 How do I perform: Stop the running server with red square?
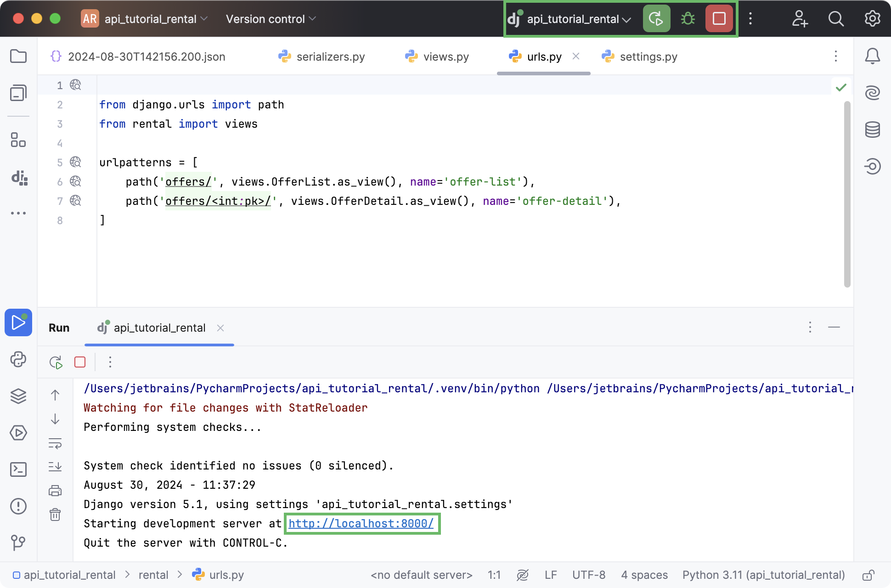719,19
